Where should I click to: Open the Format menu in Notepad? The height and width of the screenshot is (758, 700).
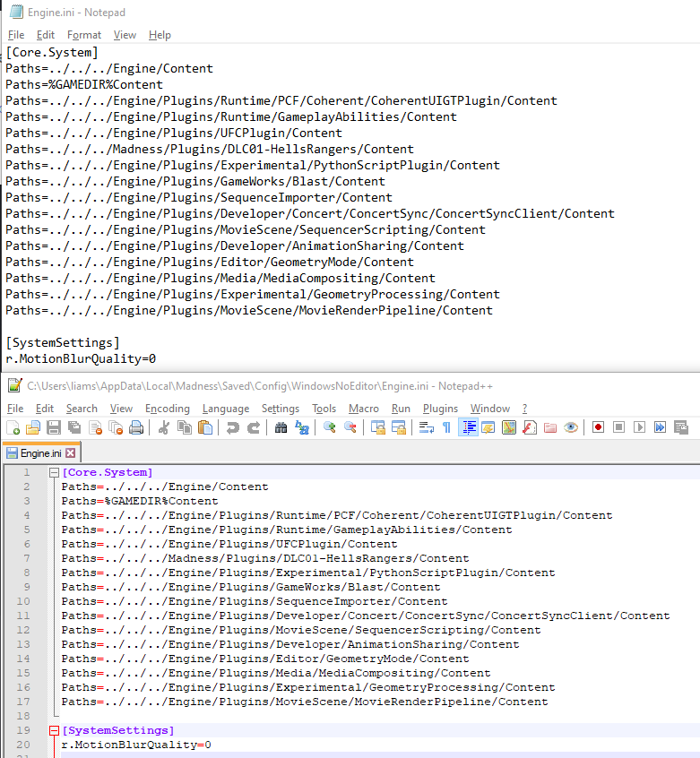tap(84, 35)
